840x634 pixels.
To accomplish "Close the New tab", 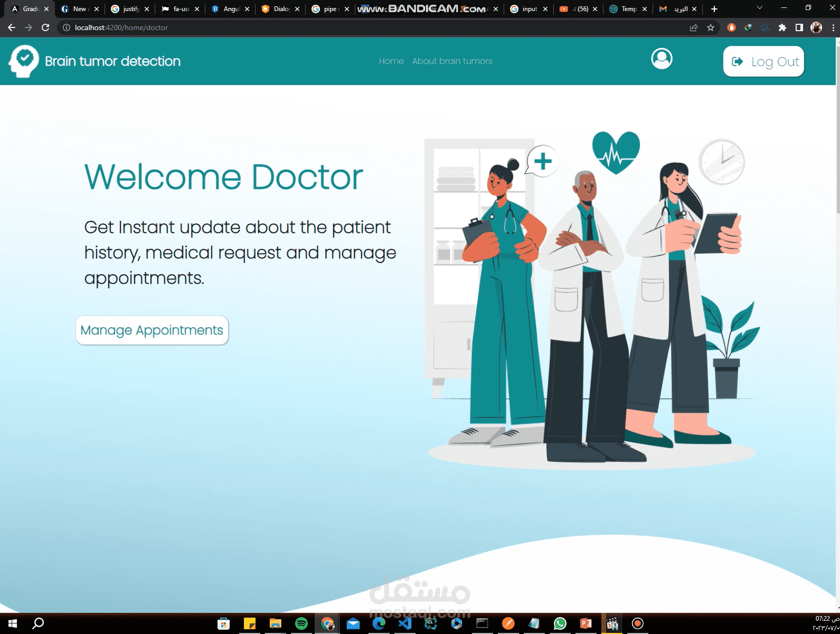I will tap(97, 9).
